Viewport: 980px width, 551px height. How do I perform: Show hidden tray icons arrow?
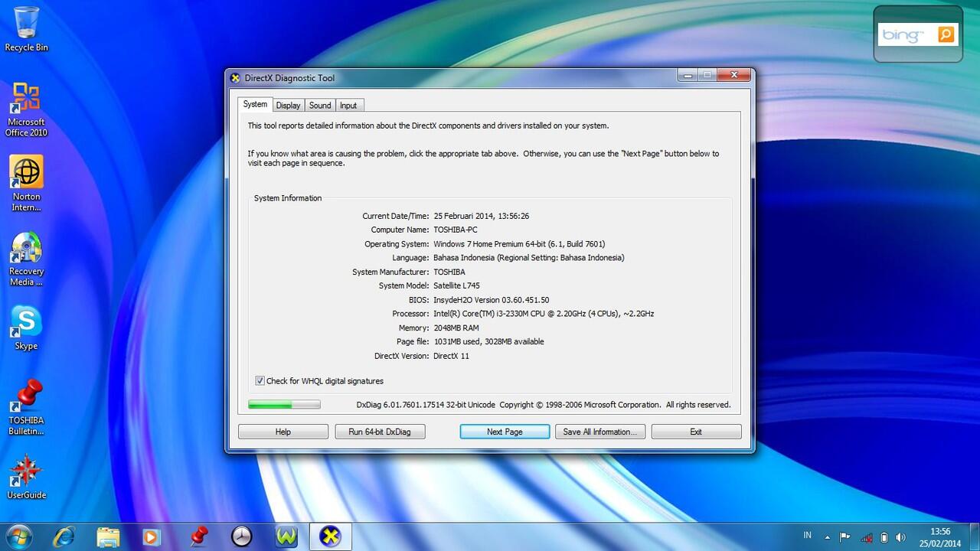tap(827, 537)
